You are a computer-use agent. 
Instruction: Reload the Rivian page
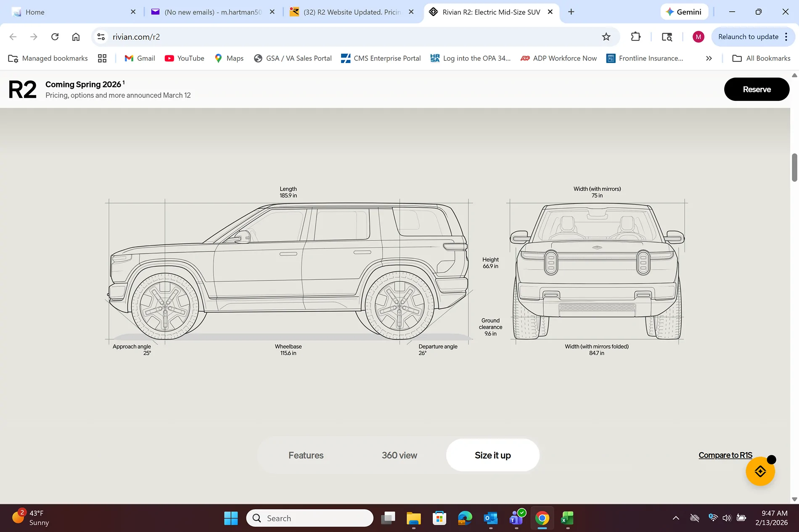tap(55, 37)
